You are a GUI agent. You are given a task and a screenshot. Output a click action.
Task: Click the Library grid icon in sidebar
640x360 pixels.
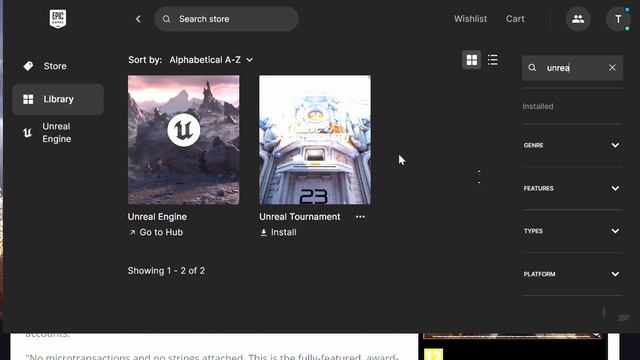coord(28,99)
